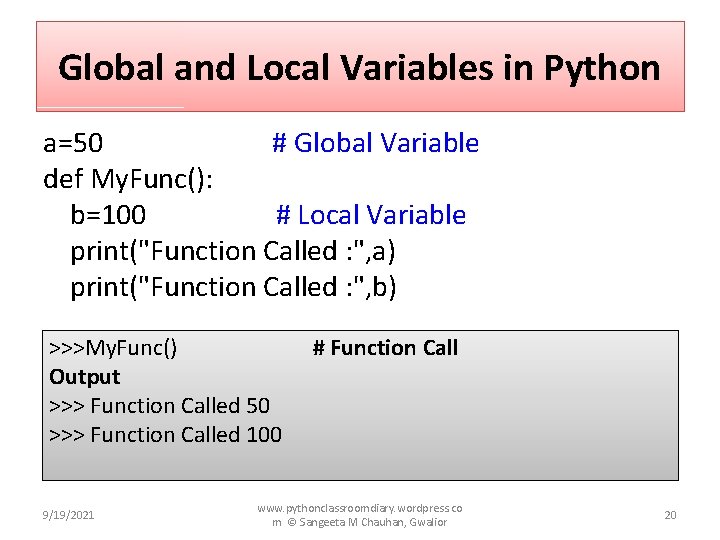The image size is (720, 540).
Task: Click the '>>>MyFunc()' call line
Action: click(113, 348)
